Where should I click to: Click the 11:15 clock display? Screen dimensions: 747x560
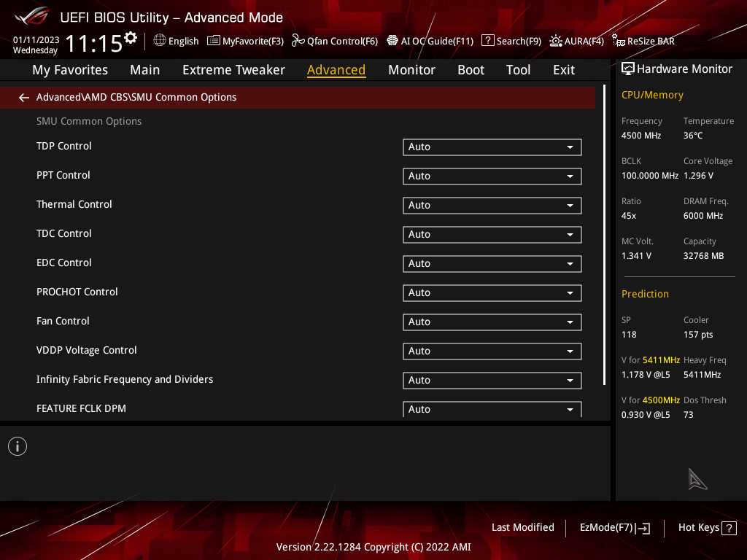(x=94, y=43)
